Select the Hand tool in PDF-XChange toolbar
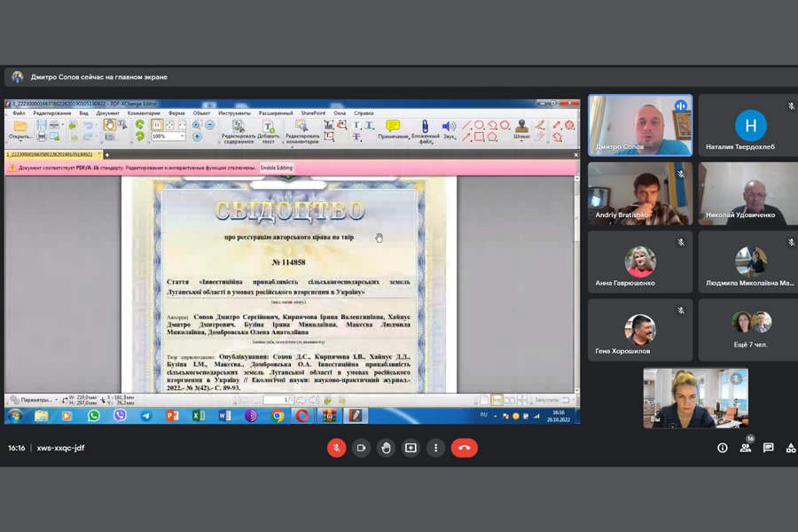Viewport: 798px width, 532px height. click(x=109, y=125)
